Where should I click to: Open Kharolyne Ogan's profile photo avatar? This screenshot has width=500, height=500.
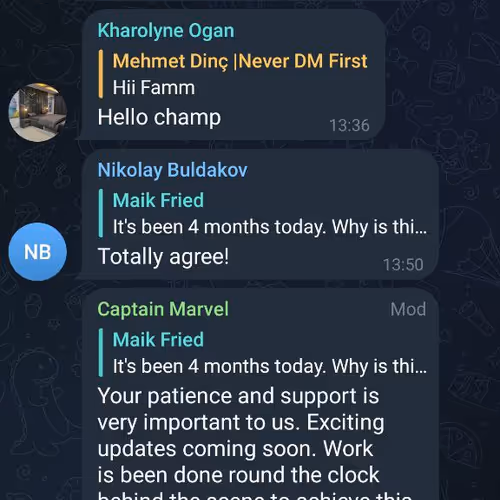[38, 112]
